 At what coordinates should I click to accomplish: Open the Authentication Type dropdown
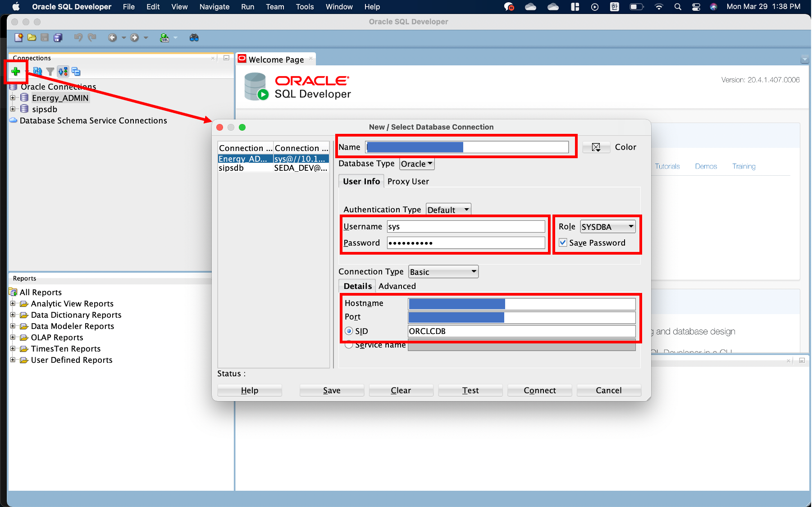448,210
